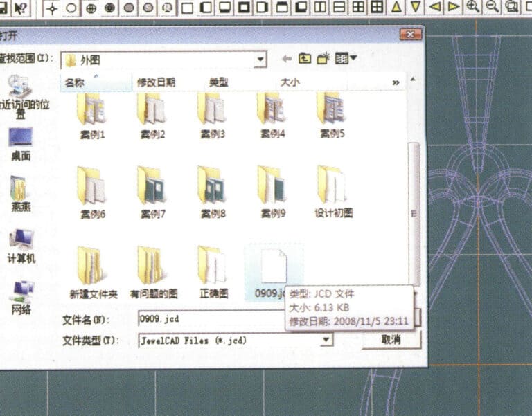Click the zoom in magnifier icon
Viewport: 532px width, 416px height.
pos(473,7)
